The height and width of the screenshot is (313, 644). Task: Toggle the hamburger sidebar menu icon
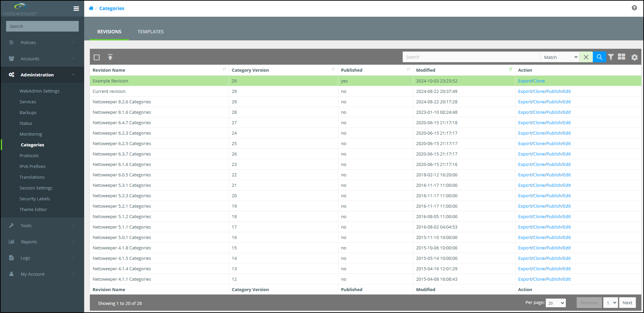coord(76,9)
